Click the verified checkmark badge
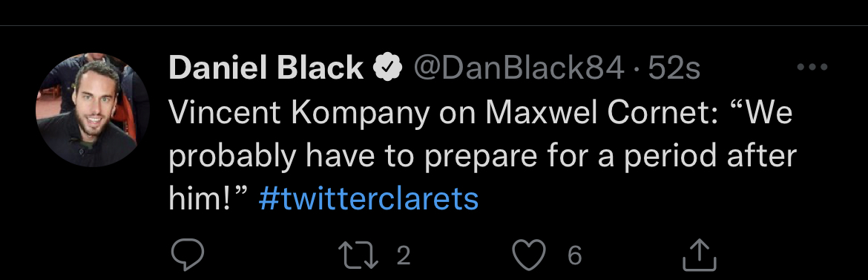The image size is (868, 280). [x=388, y=68]
